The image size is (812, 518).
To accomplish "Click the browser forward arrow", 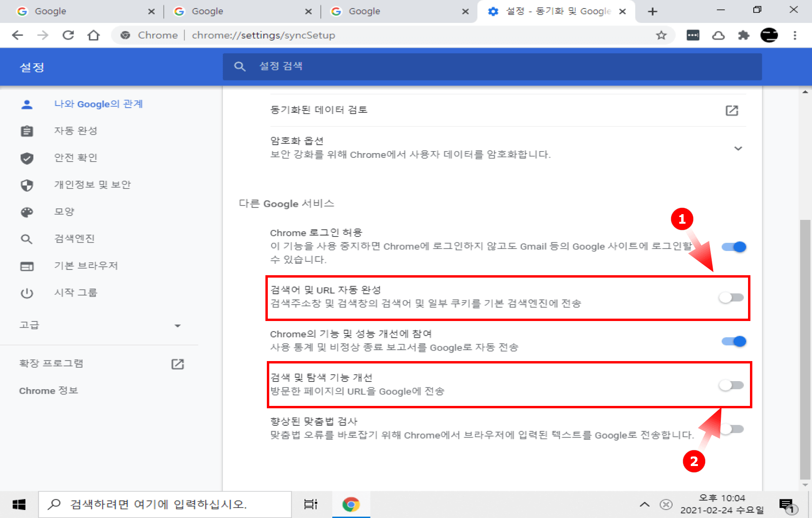I will click(43, 35).
